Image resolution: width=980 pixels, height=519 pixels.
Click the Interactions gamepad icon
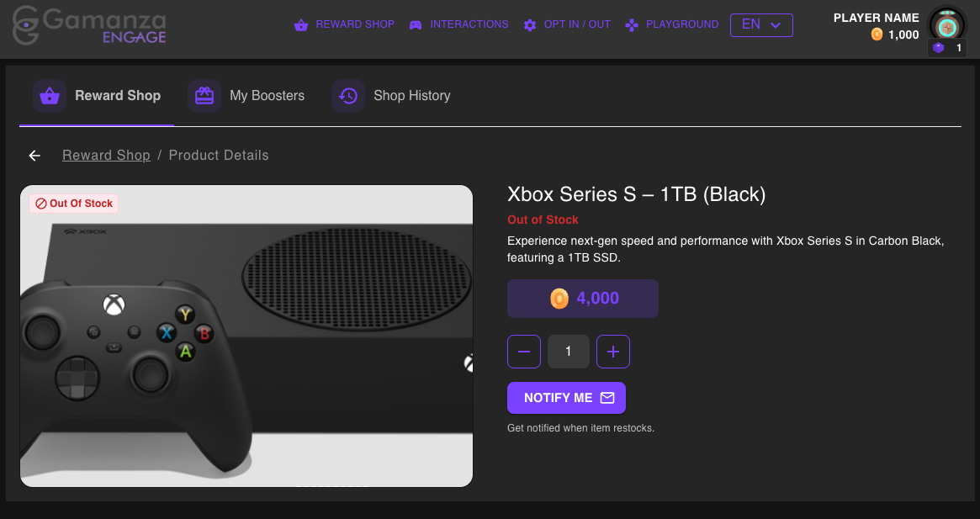point(416,25)
